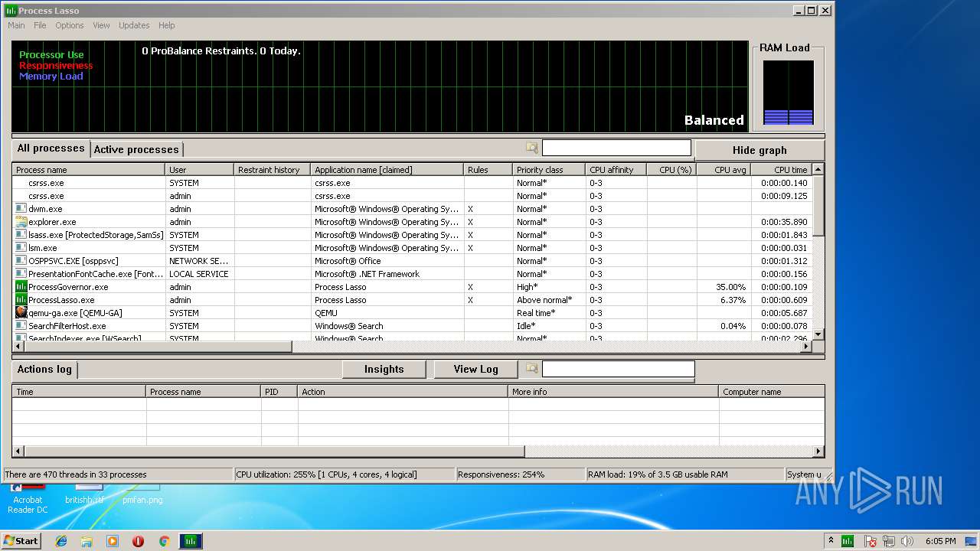
Task: Open Google Chrome from taskbar
Action: coord(164,541)
